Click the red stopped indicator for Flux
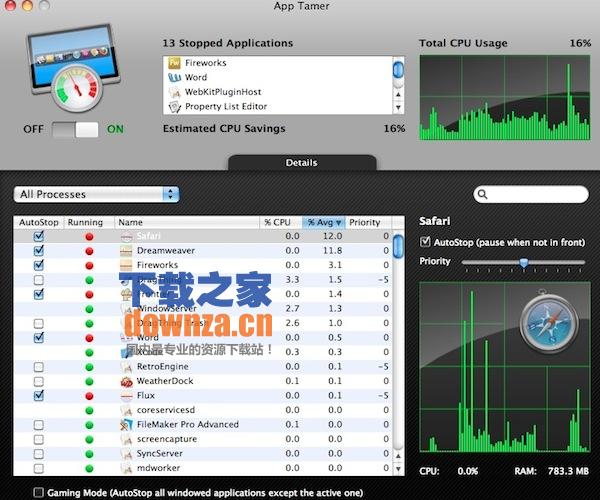The height and width of the screenshot is (500, 600). 89,396
